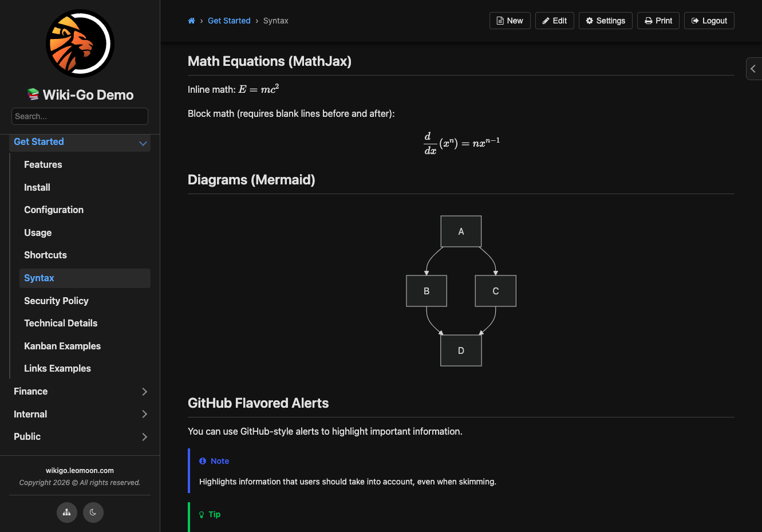
Task: Click the "Math Equations (MathJax)" heading
Action: pos(270,61)
